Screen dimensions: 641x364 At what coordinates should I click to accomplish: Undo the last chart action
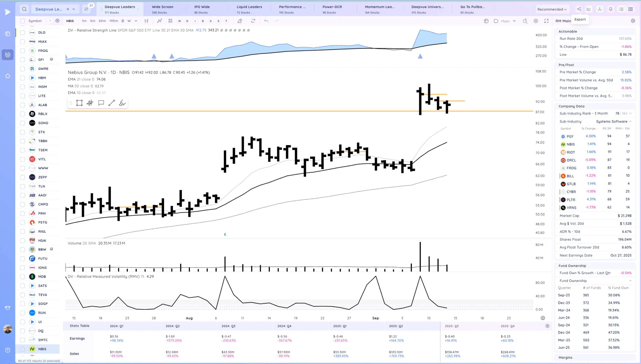[x=266, y=21]
